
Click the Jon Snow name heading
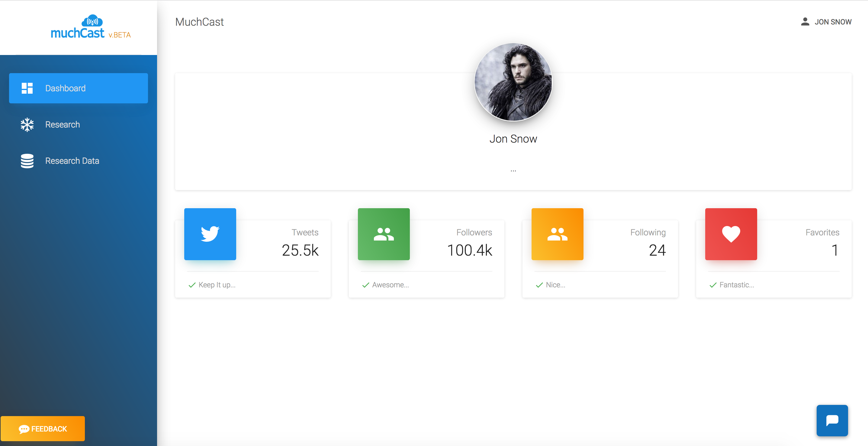pyautogui.click(x=513, y=139)
